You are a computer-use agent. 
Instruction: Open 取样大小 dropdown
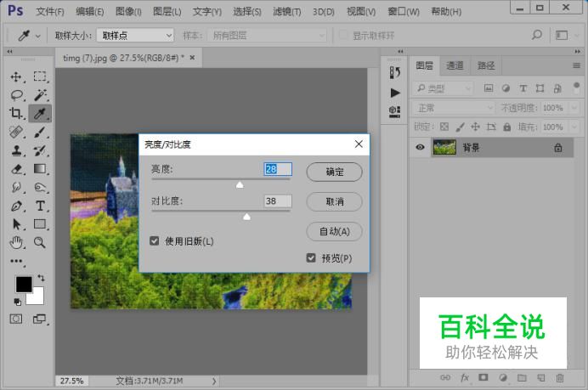[x=135, y=35]
